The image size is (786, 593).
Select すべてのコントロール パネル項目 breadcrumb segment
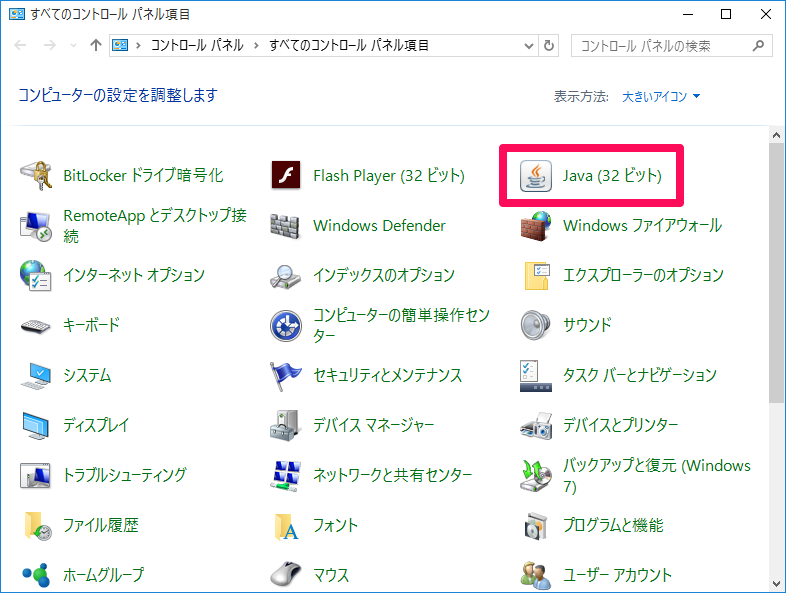[349, 46]
